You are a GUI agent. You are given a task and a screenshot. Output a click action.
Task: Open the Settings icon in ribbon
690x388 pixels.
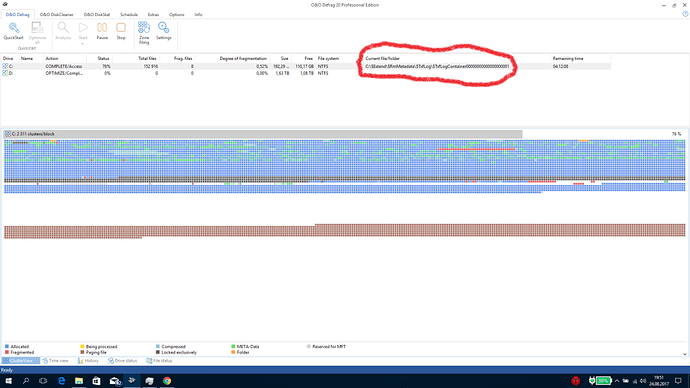[163, 31]
